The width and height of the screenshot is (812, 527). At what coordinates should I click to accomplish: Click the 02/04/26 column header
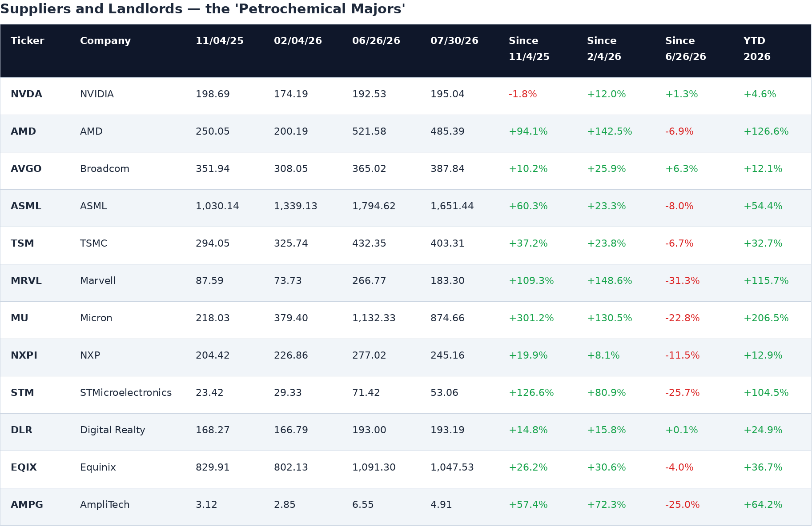pyautogui.click(x=298, y=41)
